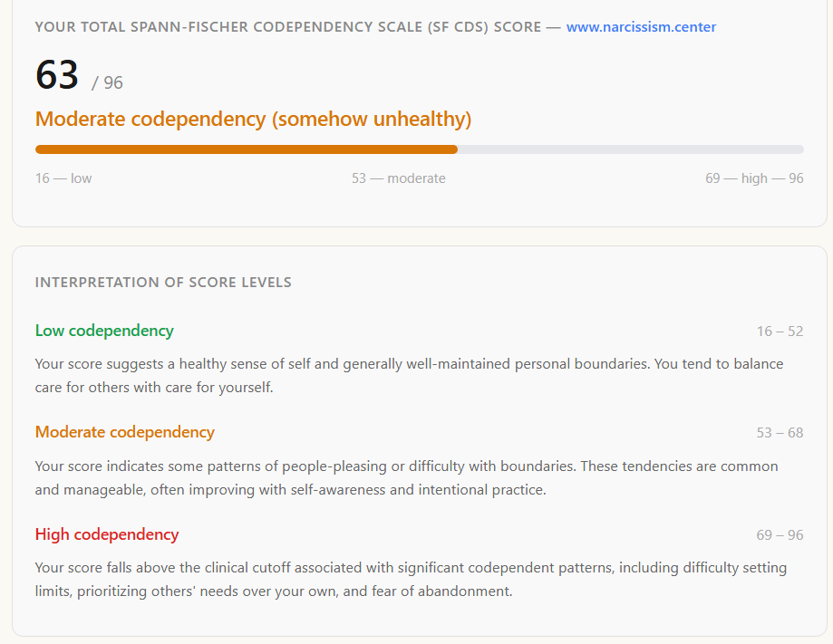Click the Low codependency description paragraph
Image resolution: width=833 pixels, height=644 pixels.
[409, 375]
